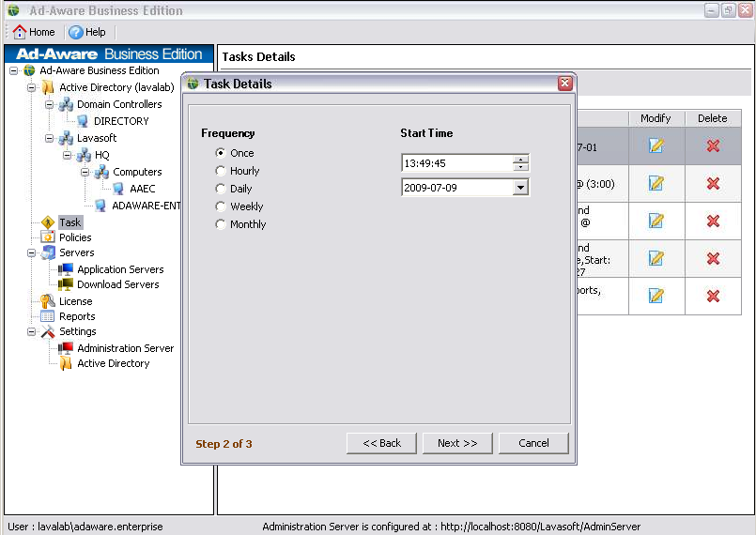This screenshot has width=756, height=535.
Task: Click the Modify column header
Action: tap(656, 118)
